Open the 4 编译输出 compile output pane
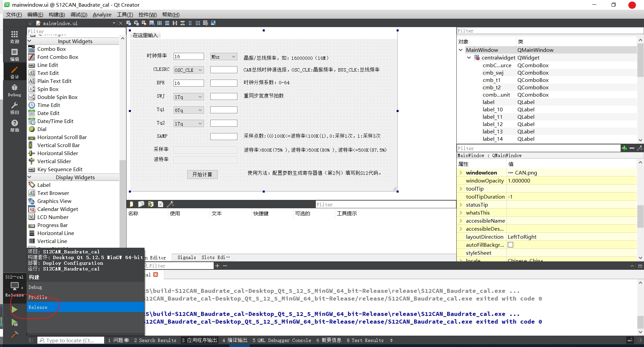This screenshot has height=347, width=644. pyautogui.click(x=235, y=340)
